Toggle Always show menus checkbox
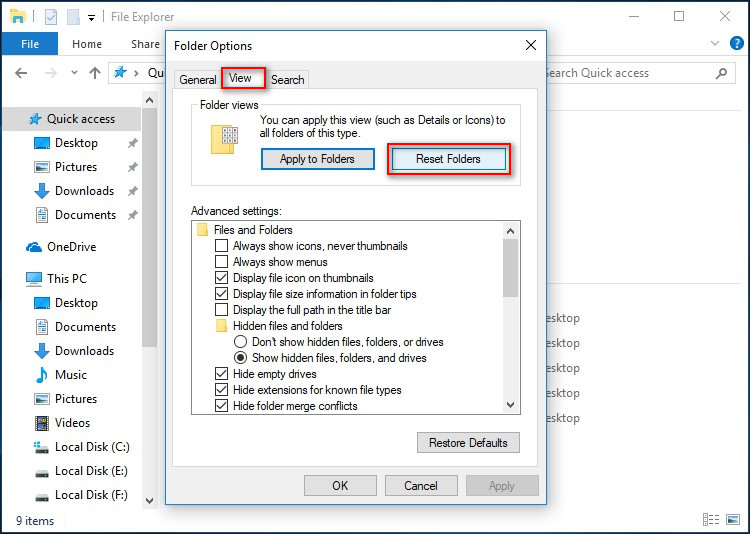The width and height of the screenshot is (750, 534). point(221,262)
